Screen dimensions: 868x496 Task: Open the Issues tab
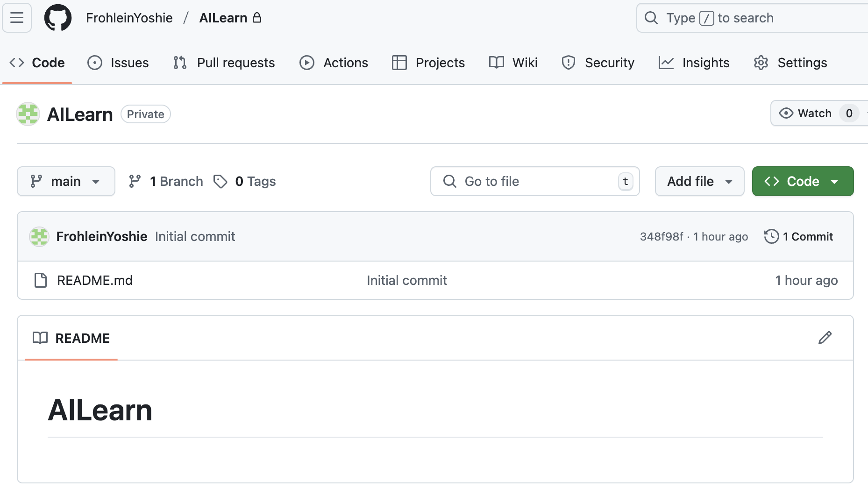click(118, 63)
